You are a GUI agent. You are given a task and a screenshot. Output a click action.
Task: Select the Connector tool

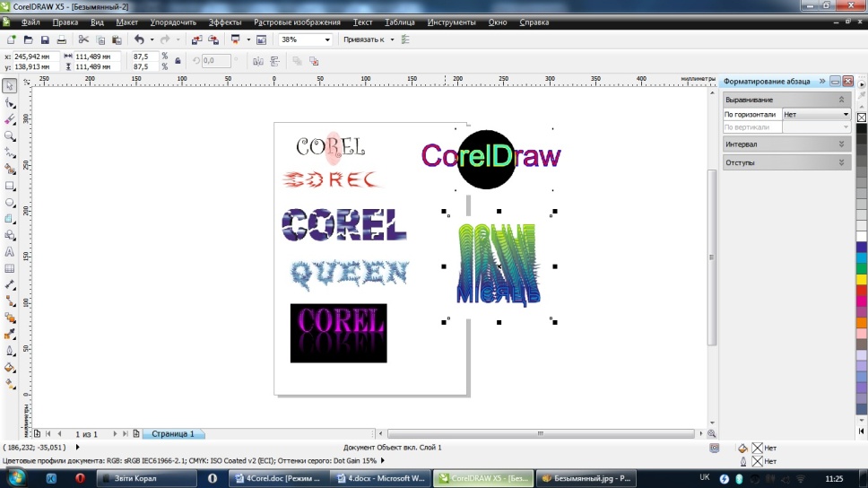[x=9, y=301]
